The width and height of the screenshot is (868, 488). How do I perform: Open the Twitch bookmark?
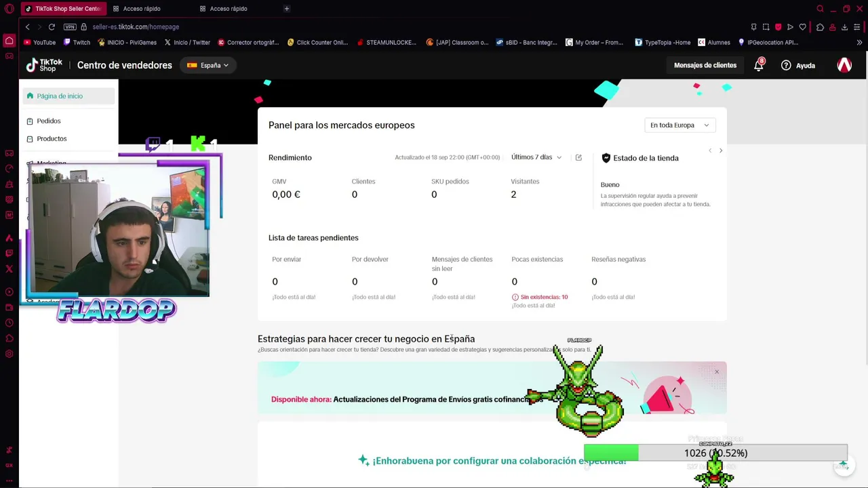tap(77, 42)
